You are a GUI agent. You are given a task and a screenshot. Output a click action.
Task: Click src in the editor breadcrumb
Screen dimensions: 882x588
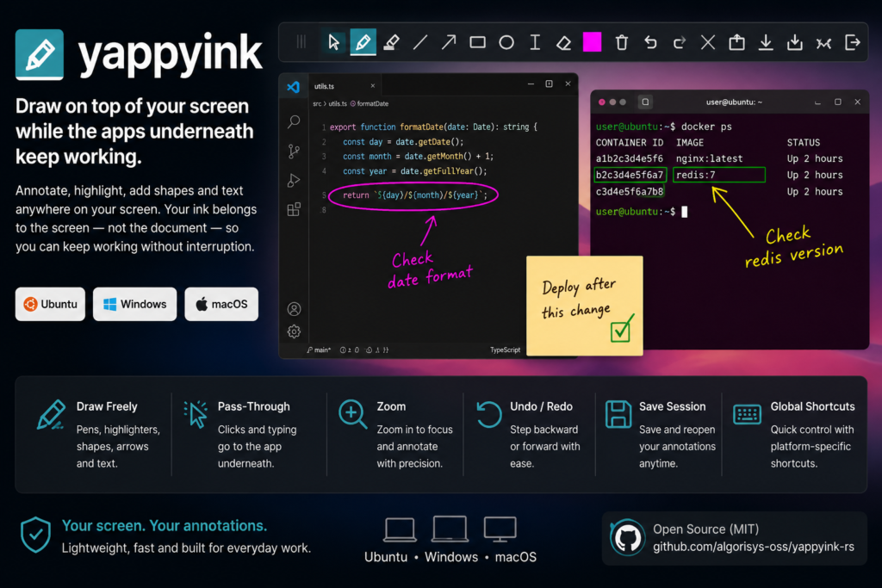coord(317,103)
